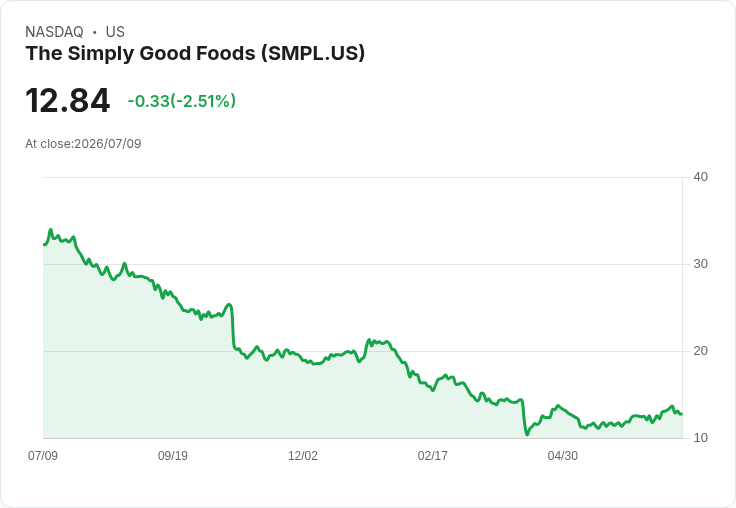Click the 02/17 date on x-axis

click(x=432, y=455)
